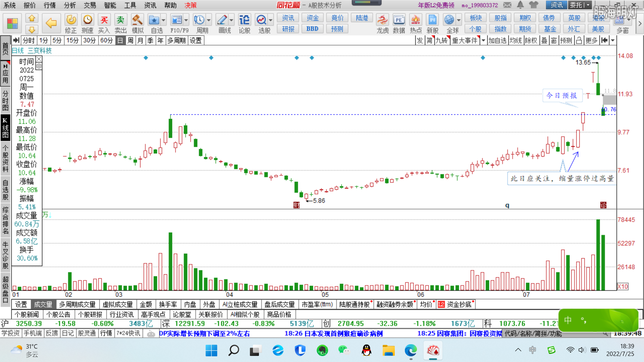Expand the 周期 dropdown arrow
Viewport: 644px width, 362px height.
209,20
